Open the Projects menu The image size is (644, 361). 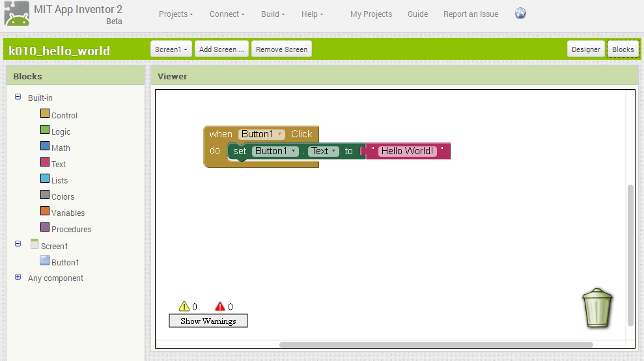click(176, 14)
